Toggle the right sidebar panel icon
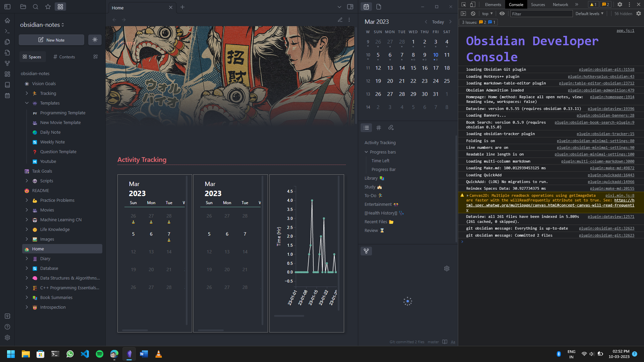Image resolution: width=644 pixels, height=362 pixels. [x=350, y=7]
